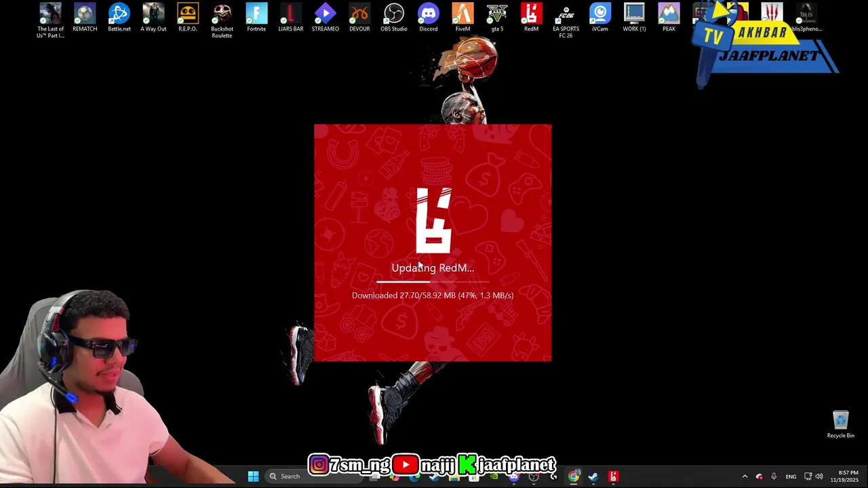Image resolution: width=868 pixels, height=488 pixels.
Task: Select the iVCam desktop icon
Action: 600,18
